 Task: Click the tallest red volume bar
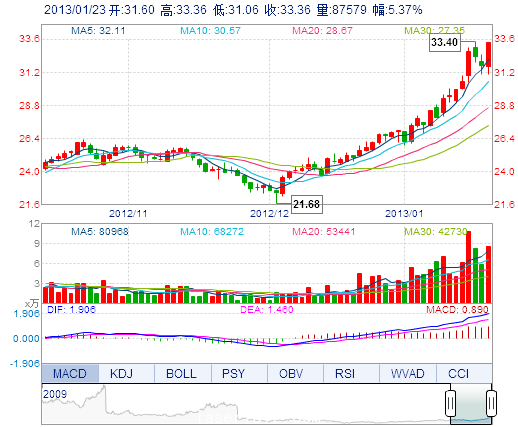(468, 267)
